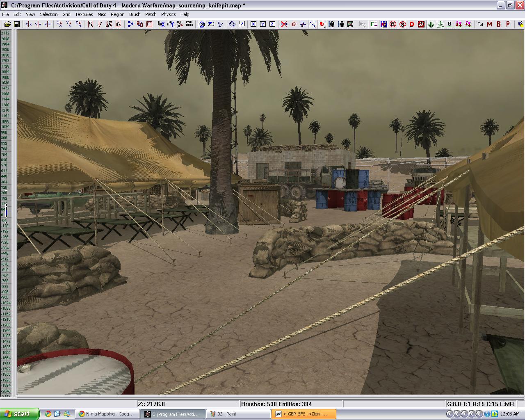The height and width of the screenshot is (420, 525).
Task: Open the Selection menu
Action: pos(48,14)
